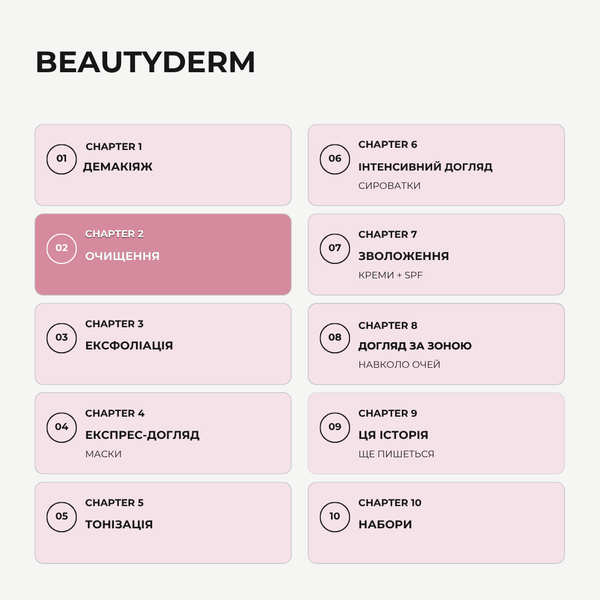
Task: Open ІНТЕНСИВНИЙ ДОГЛЯД chapter title
Action: pos(426,167)
